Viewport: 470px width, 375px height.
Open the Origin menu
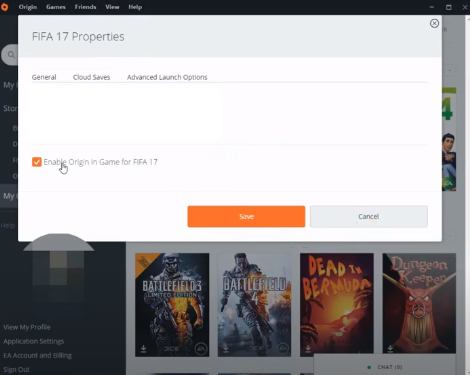pos(28,7)
